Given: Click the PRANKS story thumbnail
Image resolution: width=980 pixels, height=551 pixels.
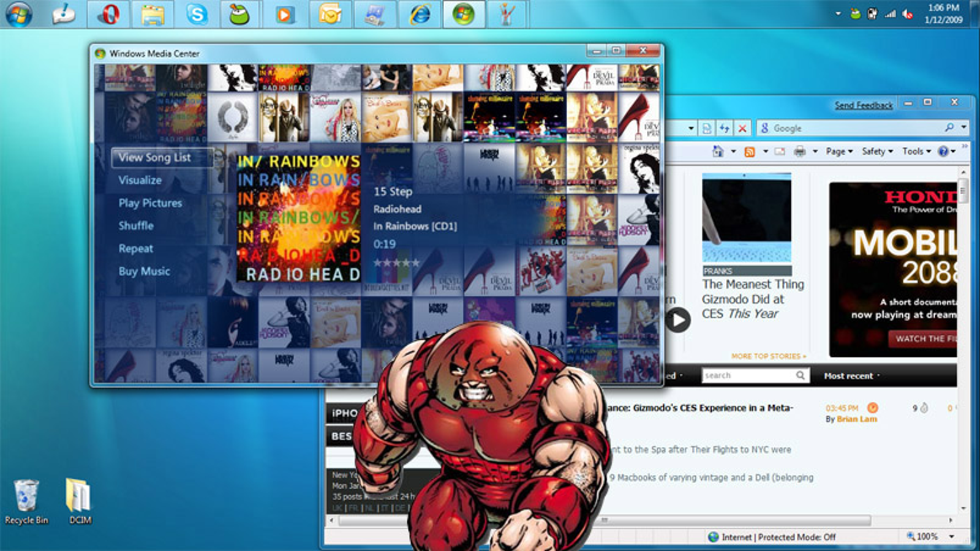Looking at the screenshot, I should (747, 217).
